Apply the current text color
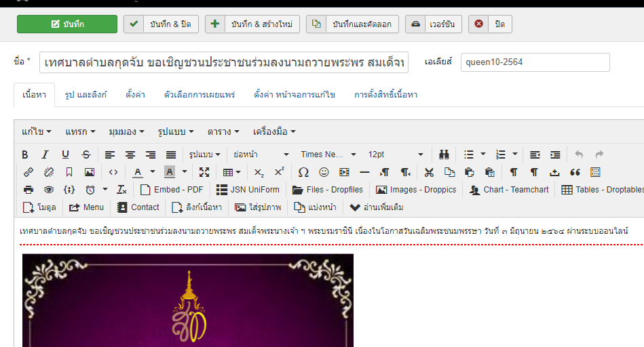This screenshot has height=347, width=644. pyautogui.click(x=138, y=172)
